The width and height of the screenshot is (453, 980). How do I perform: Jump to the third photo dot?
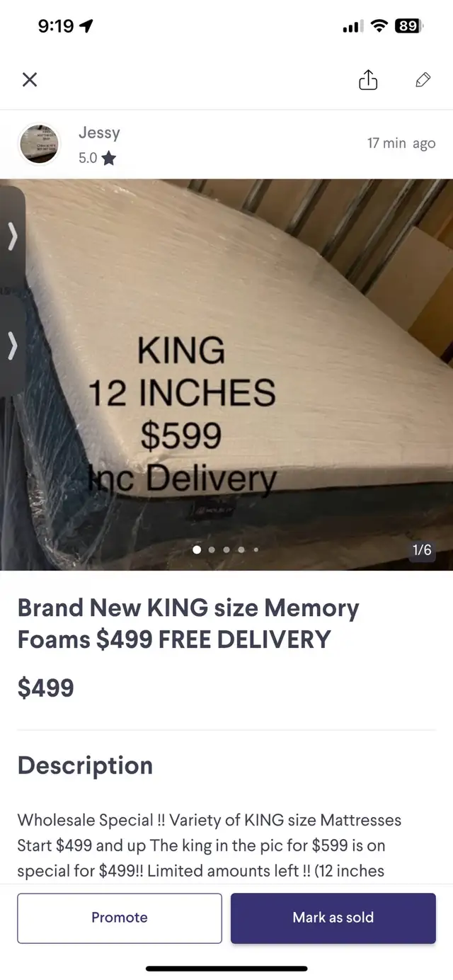point(226,549)
